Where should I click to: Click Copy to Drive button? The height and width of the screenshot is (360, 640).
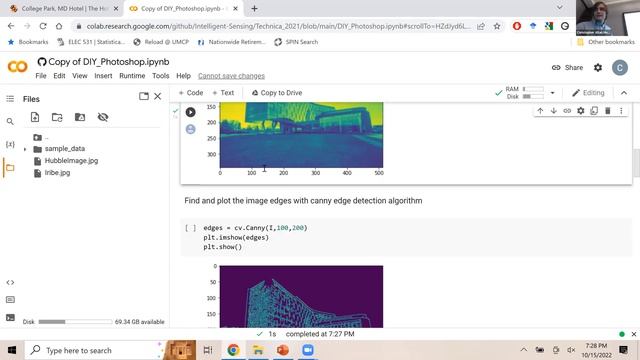tap(277, 93)
